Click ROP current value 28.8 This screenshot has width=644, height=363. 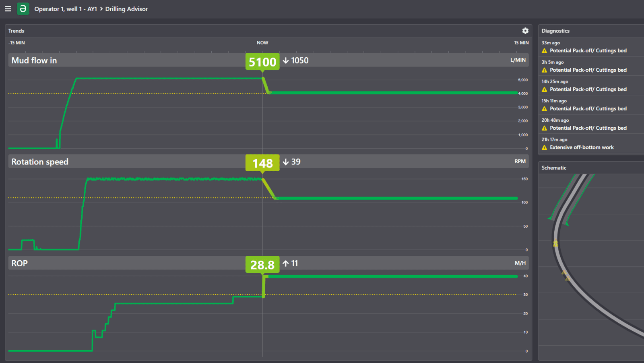262,265
